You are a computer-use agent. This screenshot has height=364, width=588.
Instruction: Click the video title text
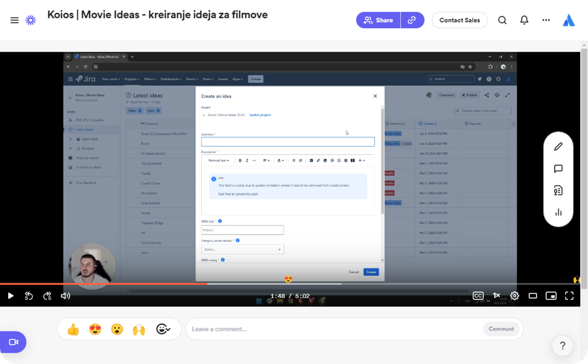click(157, 15)
